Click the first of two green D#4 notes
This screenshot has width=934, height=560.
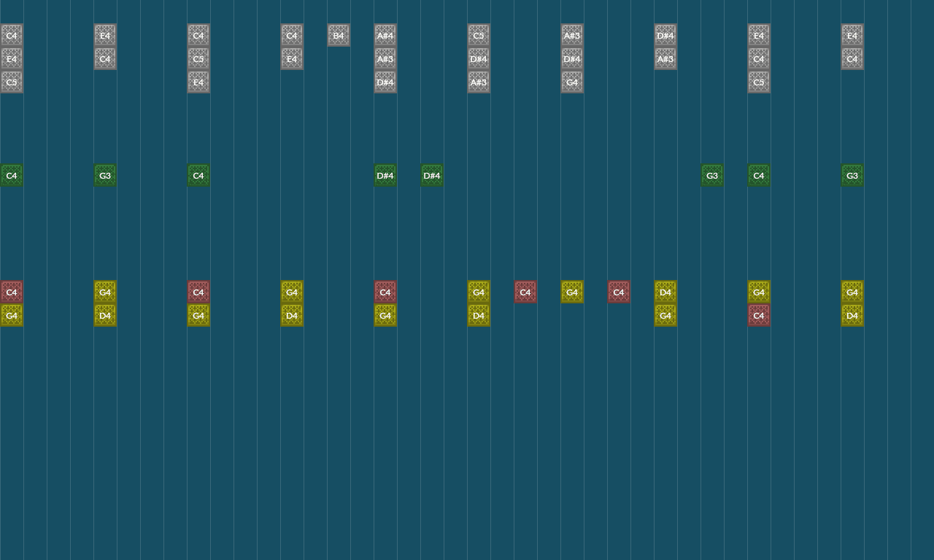(385, 175)
